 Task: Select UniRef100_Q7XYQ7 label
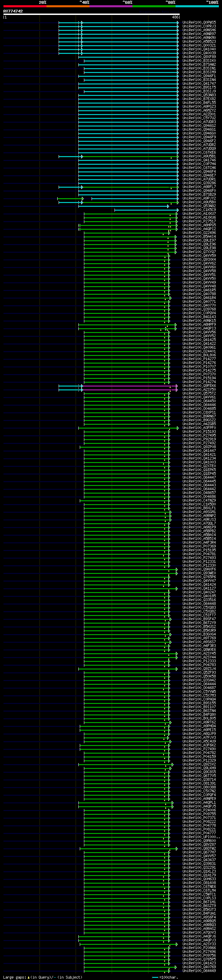pyautogui.click(x=199, y=252)
